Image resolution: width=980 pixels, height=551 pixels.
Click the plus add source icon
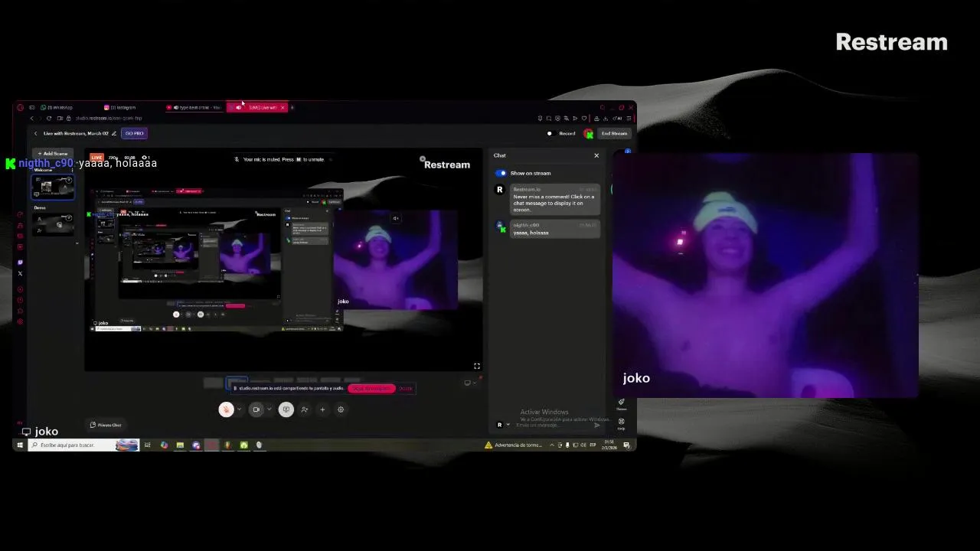tap(322, 409)
